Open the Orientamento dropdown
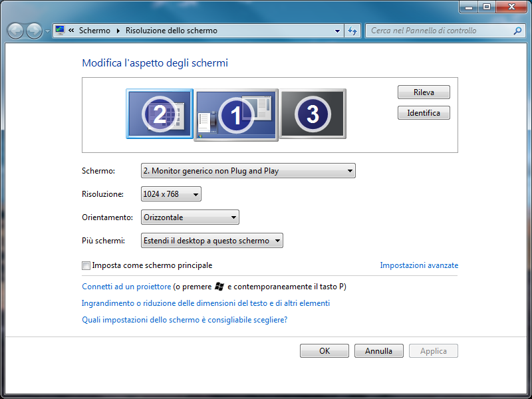532x399 pixels. 190,217
